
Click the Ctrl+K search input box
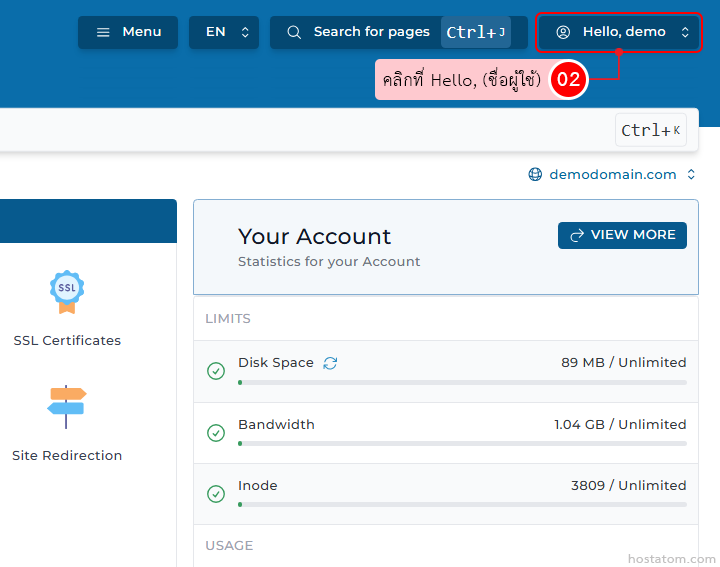(300, 130)
